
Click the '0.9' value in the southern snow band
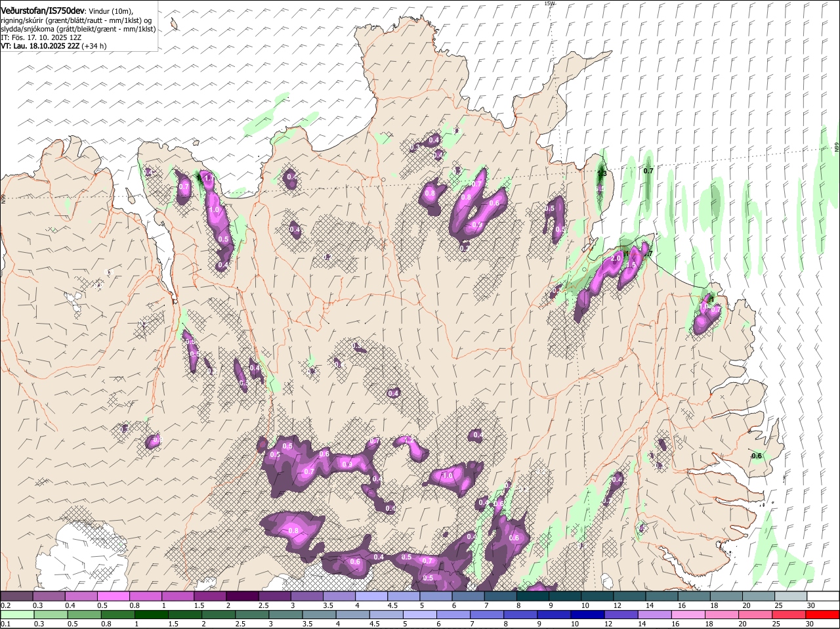[x=347, y=464]
